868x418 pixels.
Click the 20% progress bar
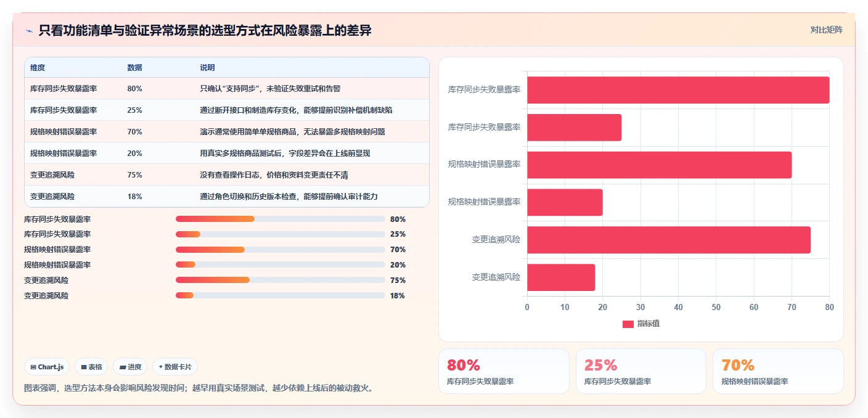[x=280, y=265]
